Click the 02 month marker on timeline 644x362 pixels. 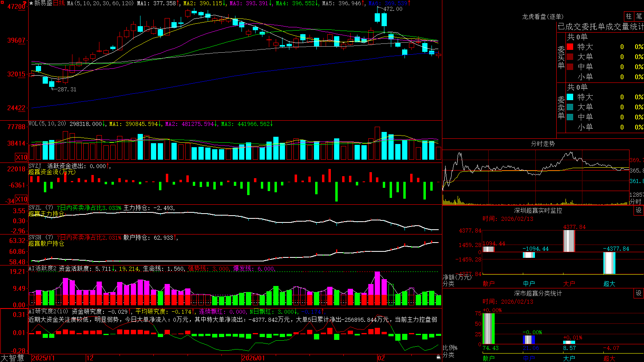coord(381,358)
